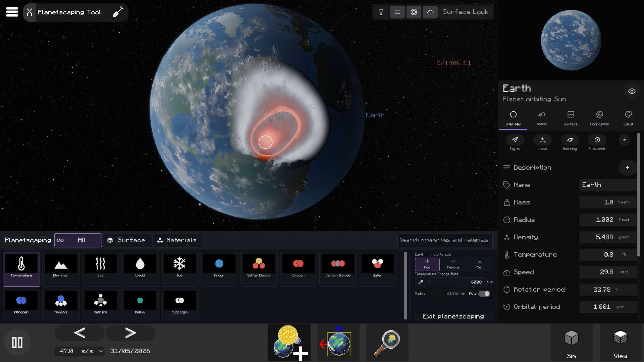This screenshot has height=362, width=644.
Task: Click the Land on planet icon
Action: pos(542,140)
